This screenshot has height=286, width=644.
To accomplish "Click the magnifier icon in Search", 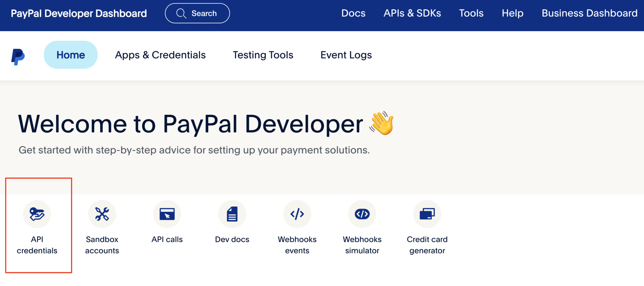I will (181, 13).
